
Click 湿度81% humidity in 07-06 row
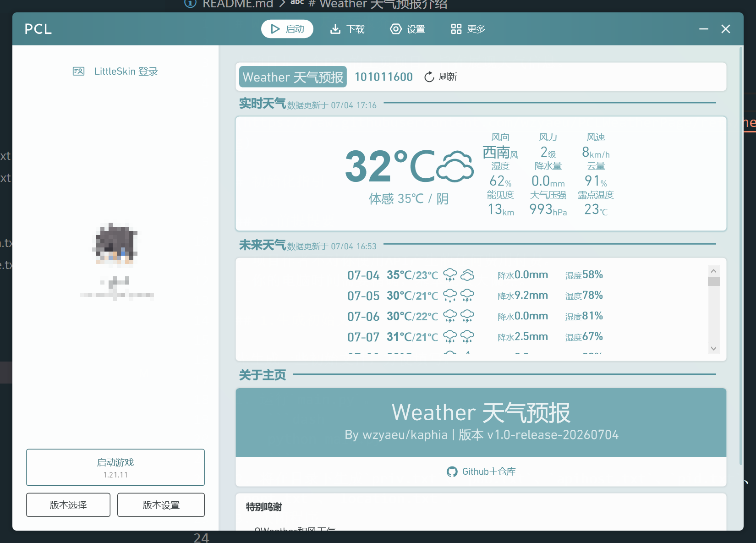pyautogui.click(x=584, y=316)
